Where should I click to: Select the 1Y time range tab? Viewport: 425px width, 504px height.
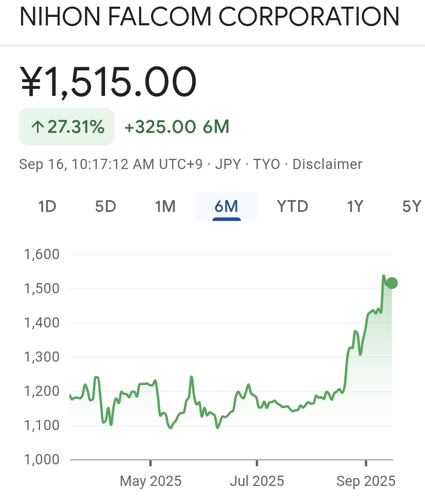[x=355, y=206]
